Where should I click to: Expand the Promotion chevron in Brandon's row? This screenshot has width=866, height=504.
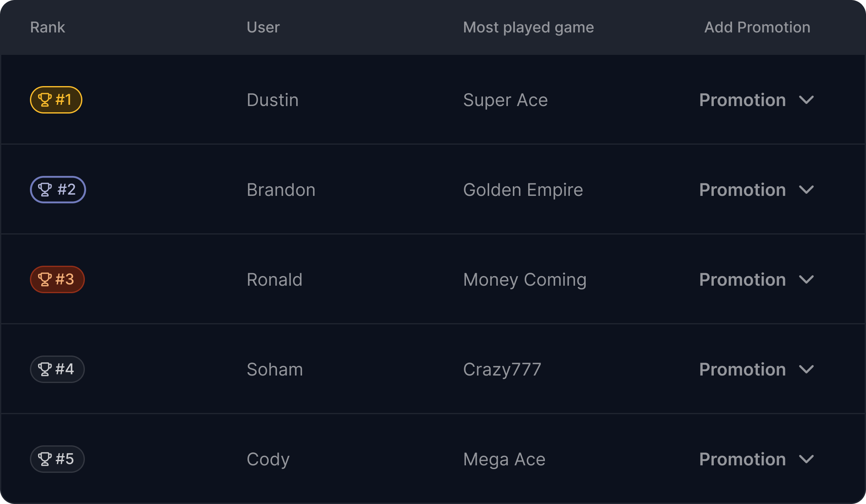pos(806,190)
